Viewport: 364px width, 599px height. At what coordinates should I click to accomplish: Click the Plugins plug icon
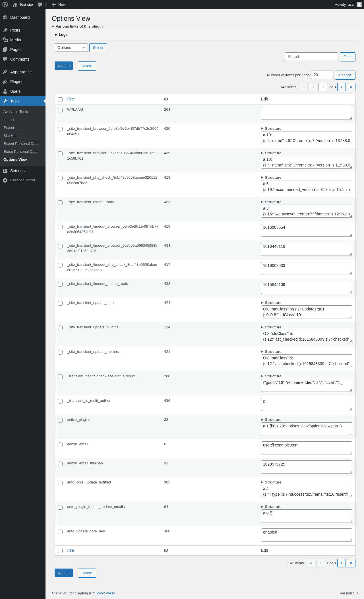(5, 82)
